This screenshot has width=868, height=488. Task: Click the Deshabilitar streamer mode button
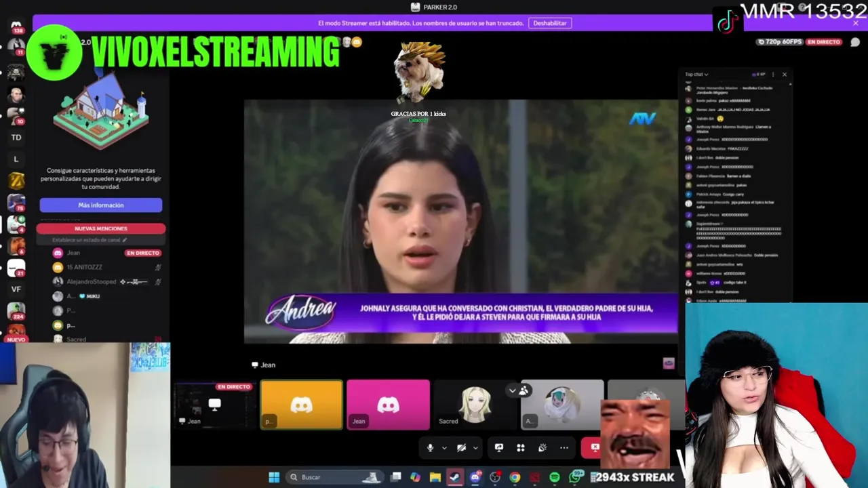[x=550, y=23]
